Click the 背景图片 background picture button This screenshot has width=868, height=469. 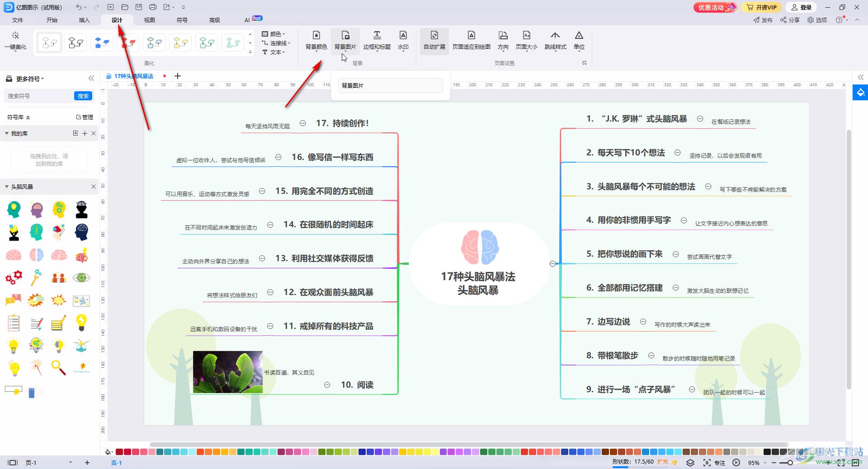[345, 41]
